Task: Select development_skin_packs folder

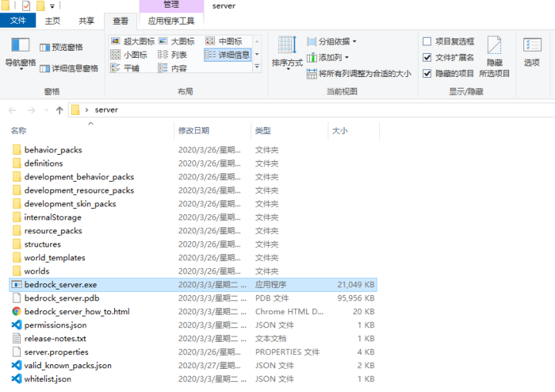Action: (x=193, y=204)
